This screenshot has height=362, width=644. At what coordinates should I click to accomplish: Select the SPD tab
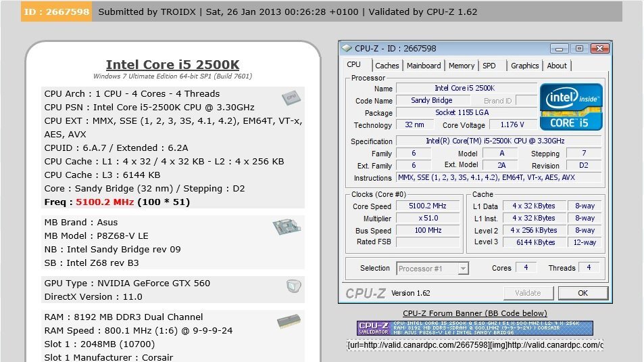[x=489, y=66]
